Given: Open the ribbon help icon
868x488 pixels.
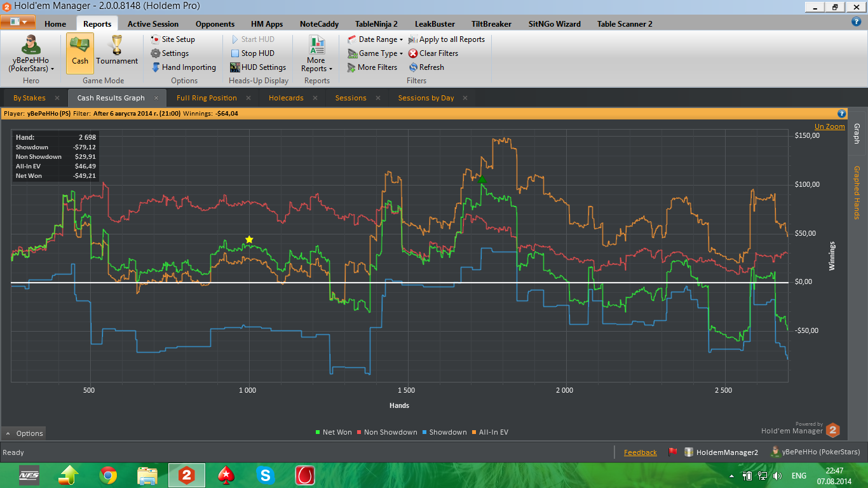Looking at the screenshot, I should click(x=856, y=22).
